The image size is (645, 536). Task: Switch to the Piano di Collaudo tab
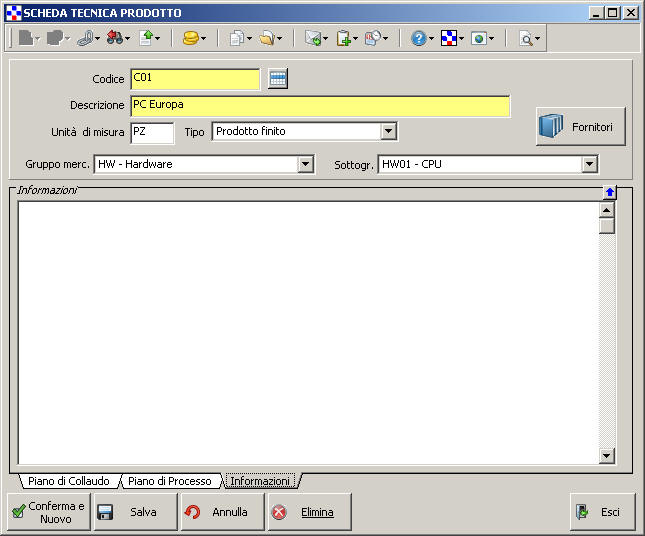pos(68,481)
